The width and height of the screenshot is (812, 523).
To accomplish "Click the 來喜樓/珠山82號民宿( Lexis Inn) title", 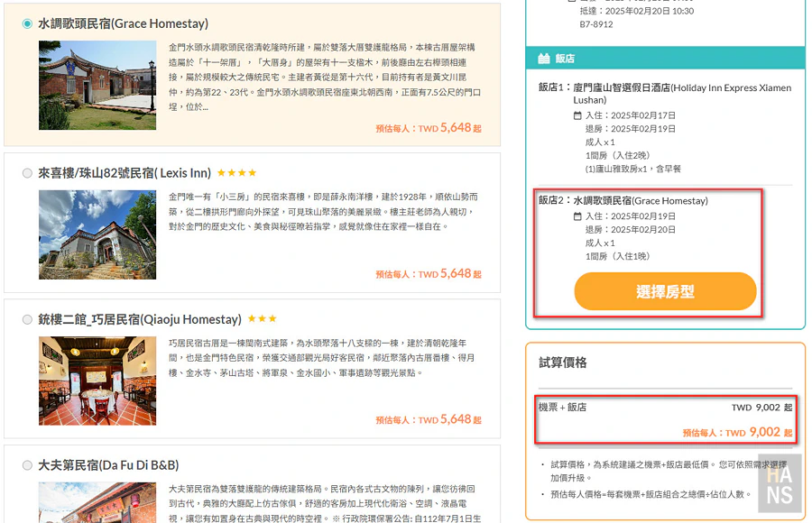I will tap(125, 173).
